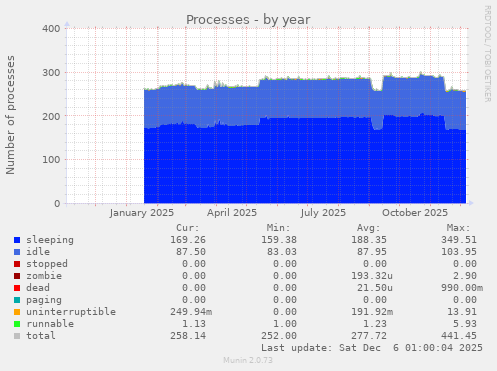Viewport: 497px width, 371px height.
Task: Click zombie average value 193.32u
Action: click(x=372, y=276)
